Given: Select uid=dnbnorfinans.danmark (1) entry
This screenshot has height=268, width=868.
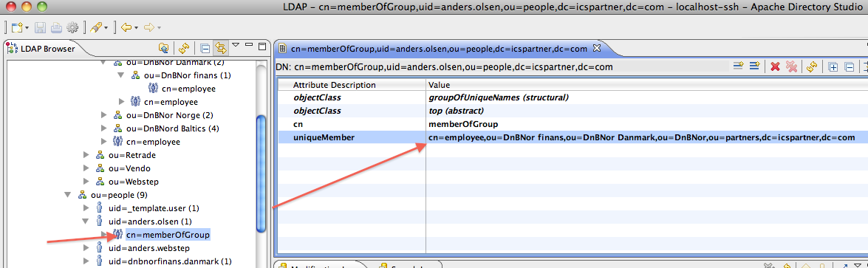Looking at the screenshot, I should [x=170, y=261].
